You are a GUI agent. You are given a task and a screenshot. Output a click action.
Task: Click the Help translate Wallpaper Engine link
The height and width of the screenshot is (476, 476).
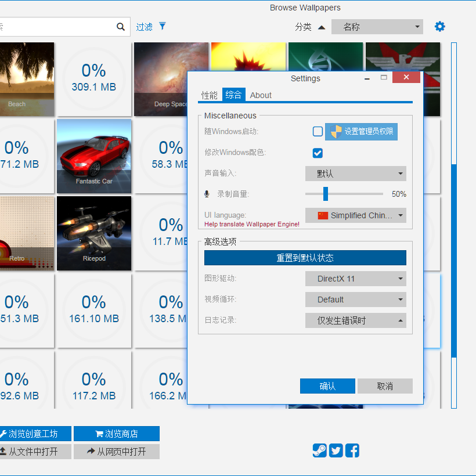click(252, 224)
